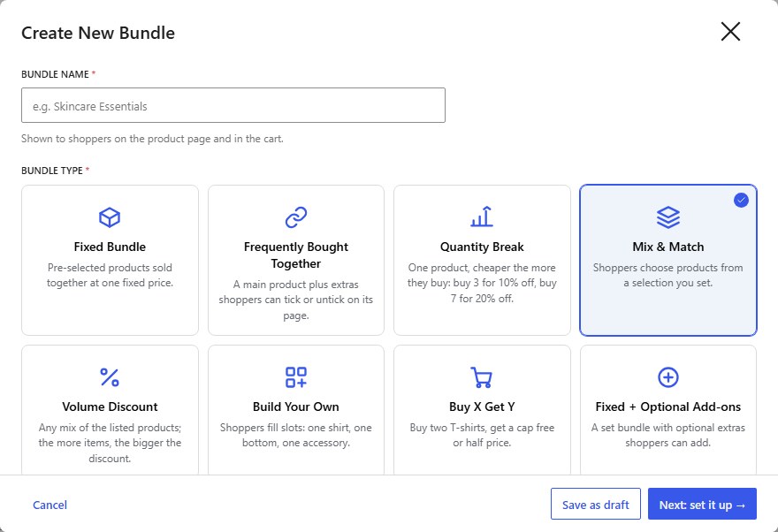The image size is (778, 532).
Task: Continue with Next: set it up button
Action: (702, 505)
